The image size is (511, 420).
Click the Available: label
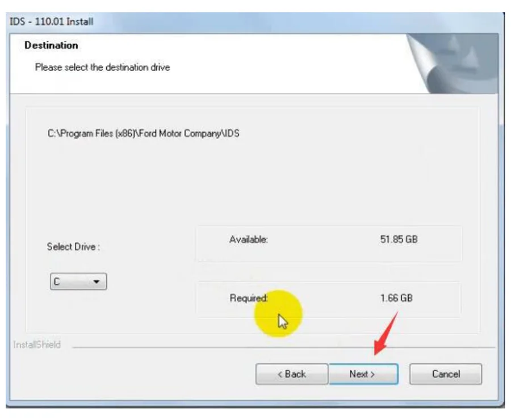[x=248, y=240]
